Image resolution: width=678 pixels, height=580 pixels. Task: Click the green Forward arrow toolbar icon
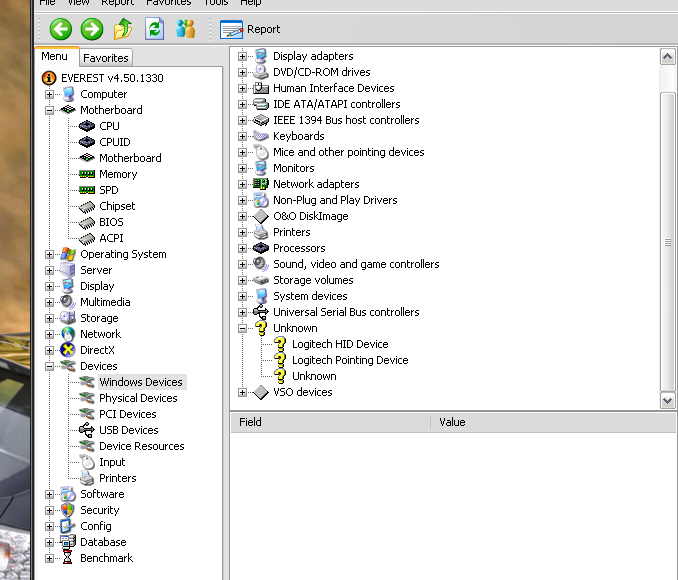[x=92, y=29]
